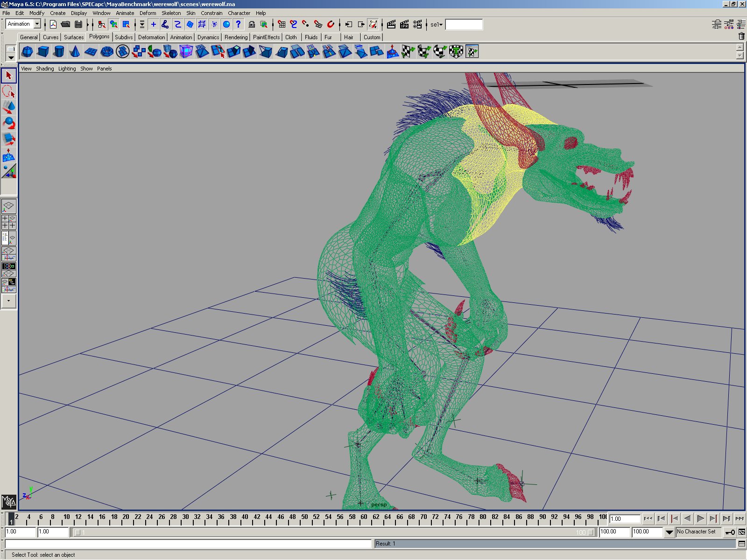Open the shelf menu down arrow
Screen dimensions: 747x560
click(11, 58)
